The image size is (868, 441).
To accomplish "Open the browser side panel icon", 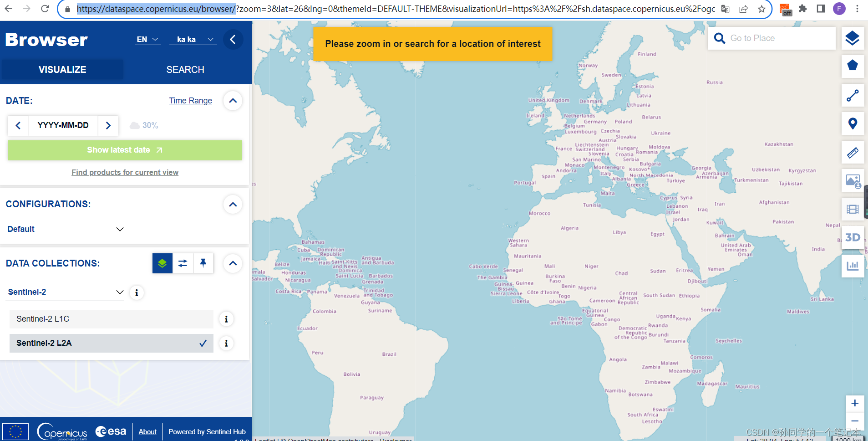I will click(821, 9).
